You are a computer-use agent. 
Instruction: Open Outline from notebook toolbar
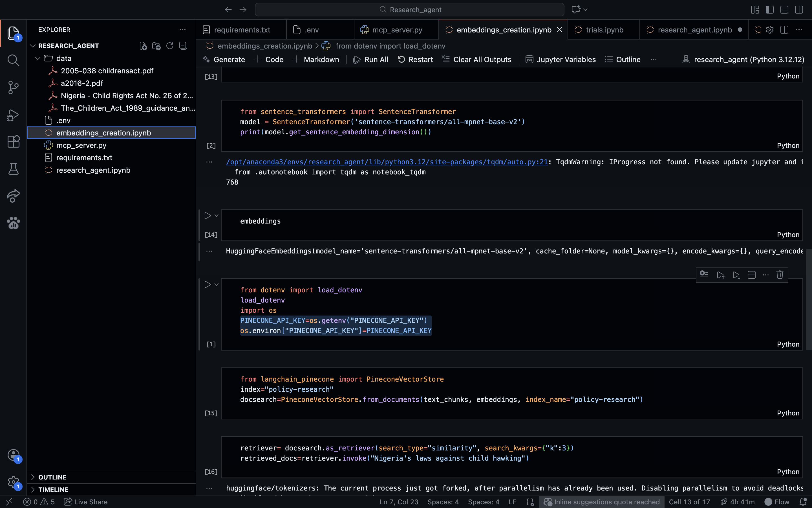coord(623,60)
